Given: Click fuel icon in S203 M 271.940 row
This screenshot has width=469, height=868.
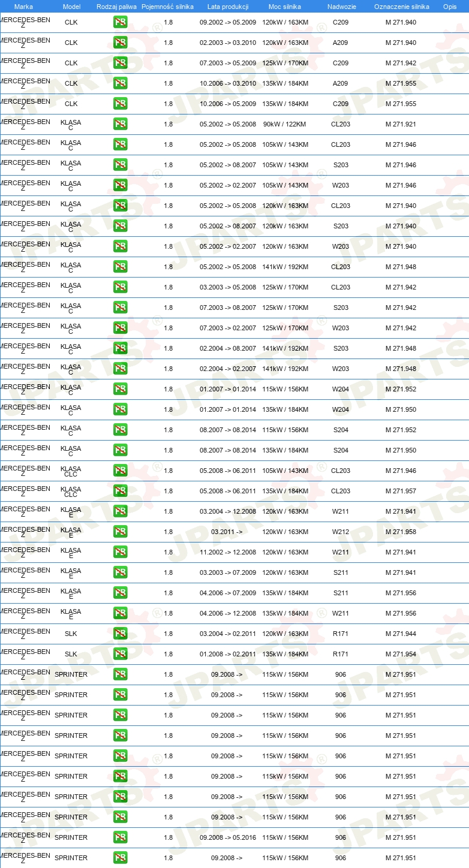Looking at the screenshot, I should (120, 226).
